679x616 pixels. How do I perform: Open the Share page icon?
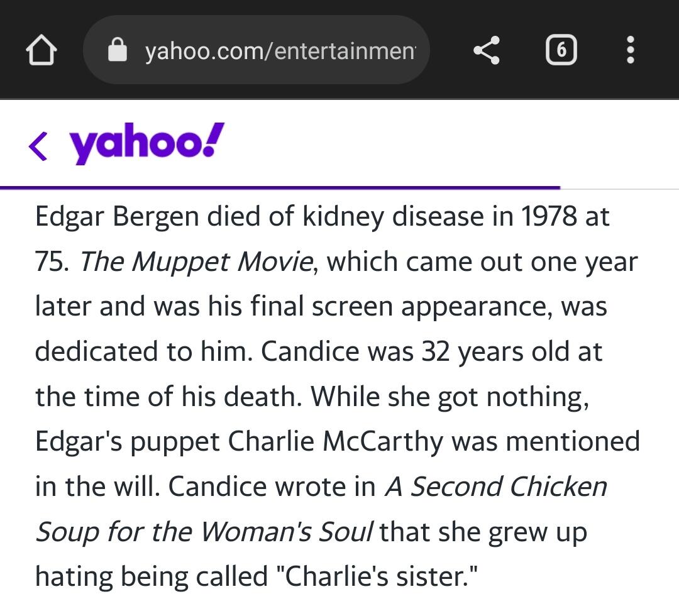point(486,50)
